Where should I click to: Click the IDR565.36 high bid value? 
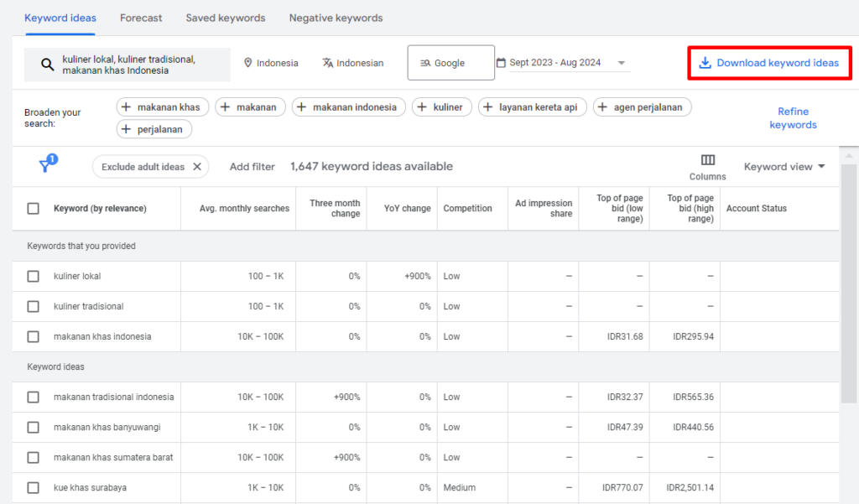tap(693, 397)
